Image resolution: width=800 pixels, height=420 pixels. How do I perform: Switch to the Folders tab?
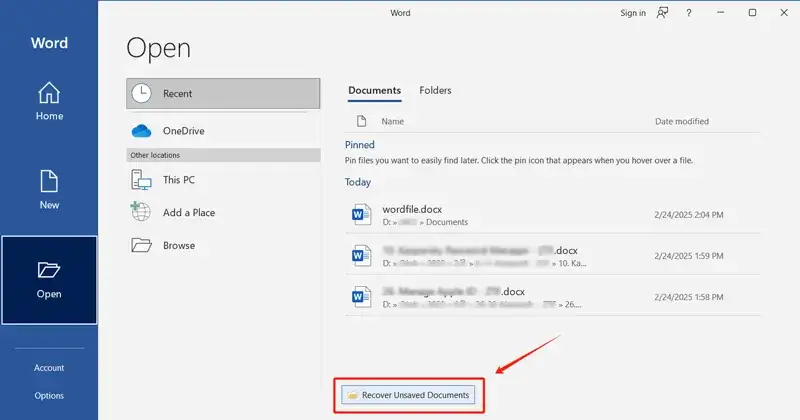click(435, 90)
